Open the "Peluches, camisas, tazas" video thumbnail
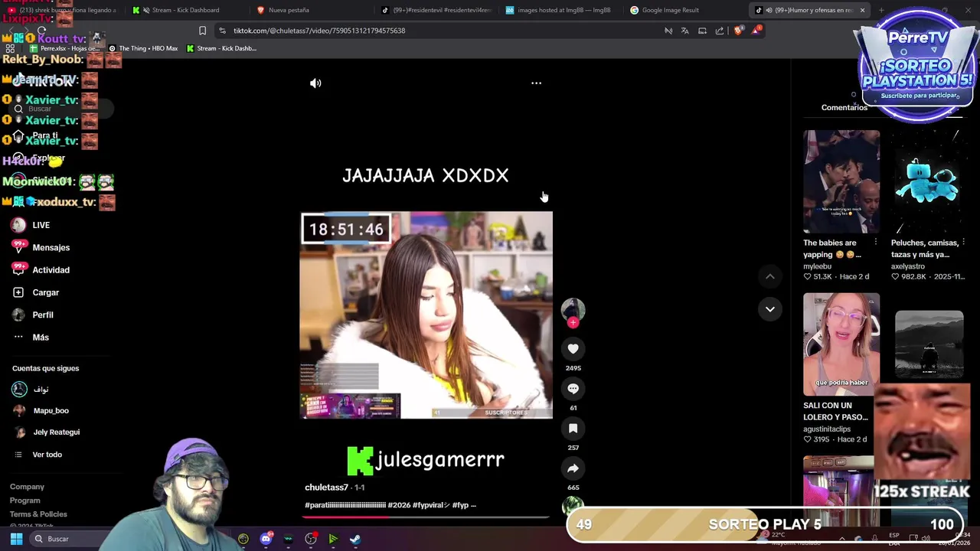The height and width of the screenshot is (551, 980). 929,181
